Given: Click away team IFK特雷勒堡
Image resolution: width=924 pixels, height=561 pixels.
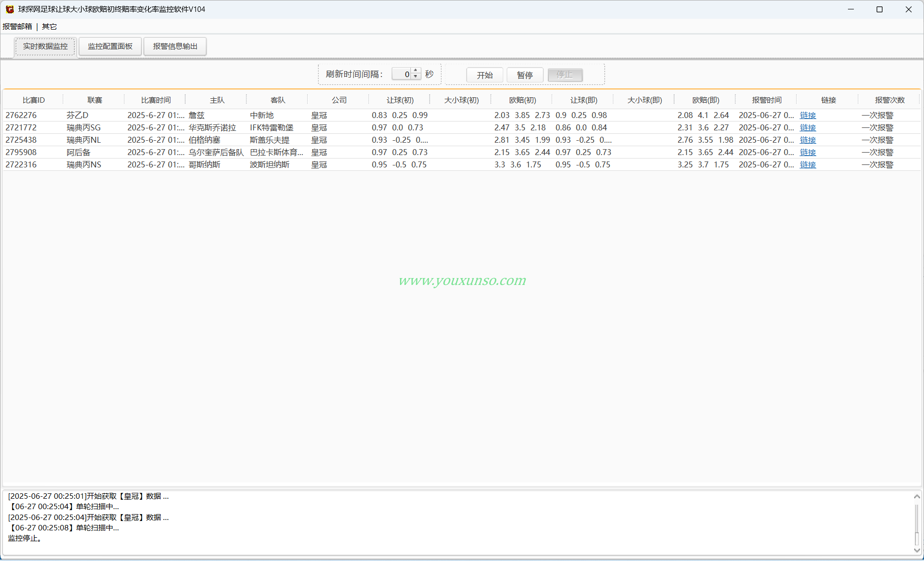Looking at the screenshot, I should (272, 128).
